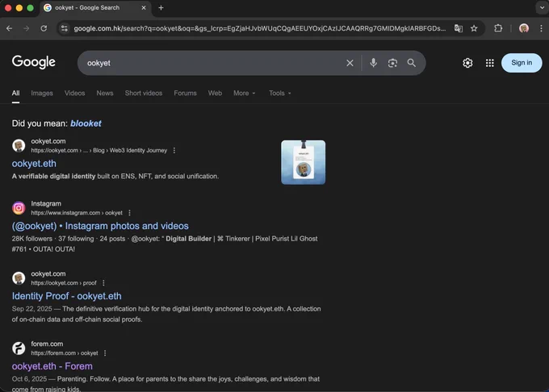Open the ookyet.eth result title

click(34, 164)
